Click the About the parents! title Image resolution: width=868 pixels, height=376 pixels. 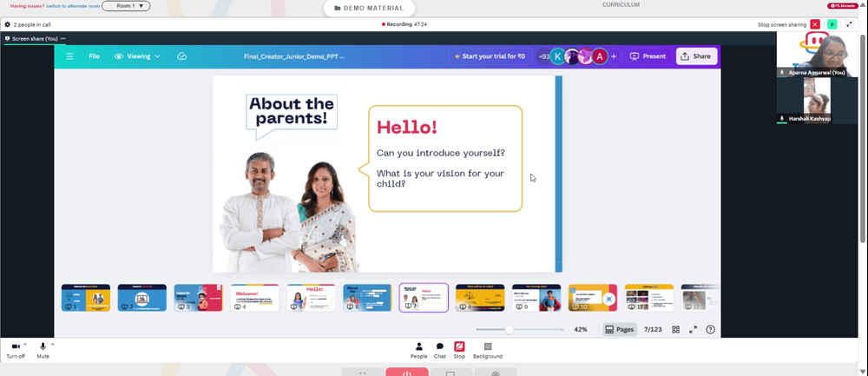point(292,111)
